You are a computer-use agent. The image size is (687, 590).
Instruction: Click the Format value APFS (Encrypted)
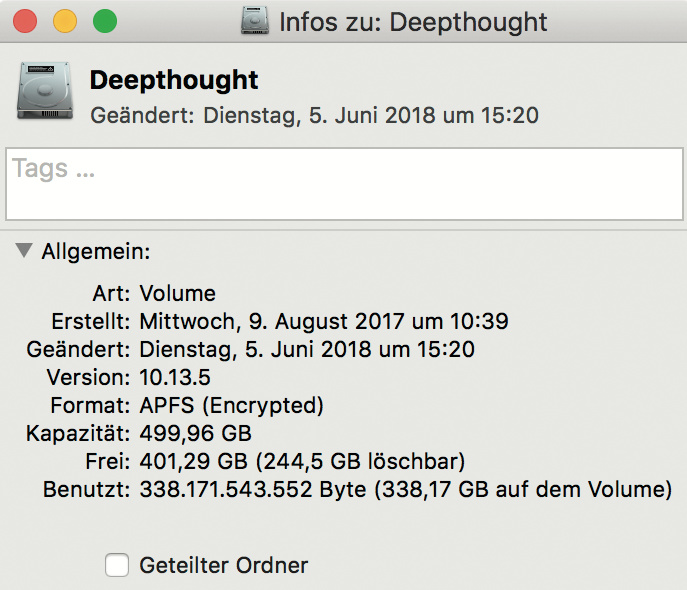pos(232,406)
